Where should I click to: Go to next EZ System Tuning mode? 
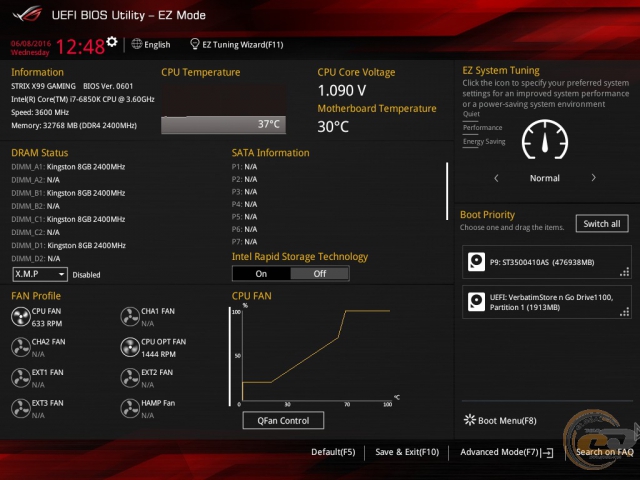click(593, 178)
